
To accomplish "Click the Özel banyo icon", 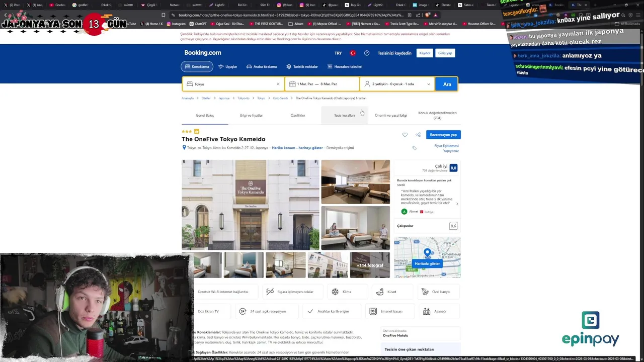I will [425, 292].
